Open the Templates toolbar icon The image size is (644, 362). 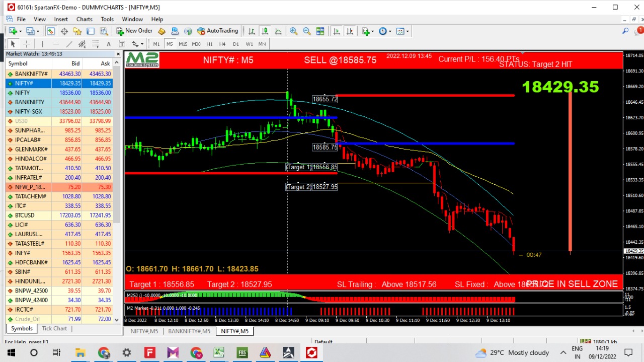coord(400,31)
